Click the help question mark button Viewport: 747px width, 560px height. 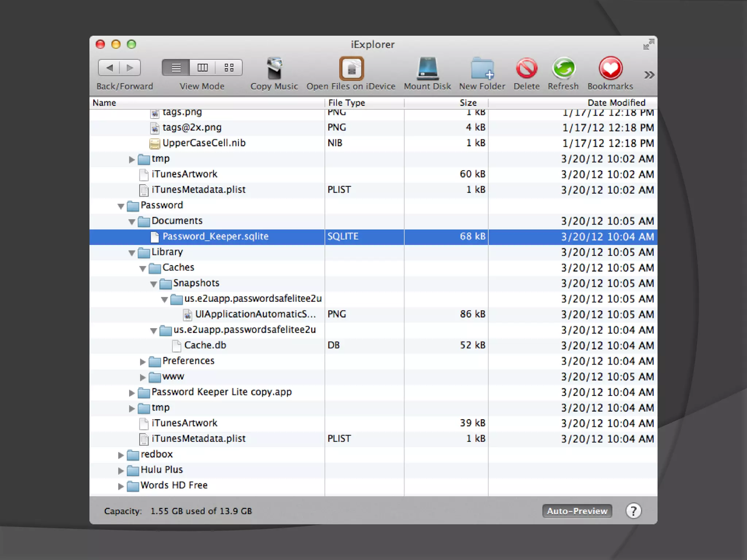[x=633, y=511]
